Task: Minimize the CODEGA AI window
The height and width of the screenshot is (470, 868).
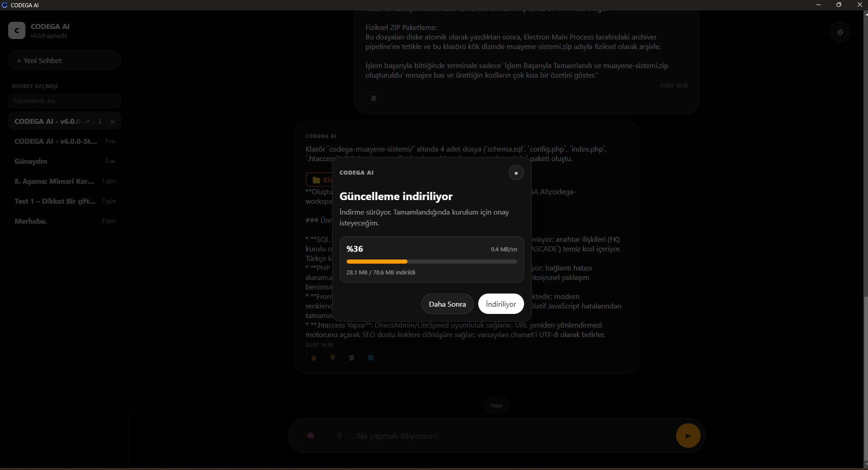Action: pyautogui.click(x=819, y=5)
